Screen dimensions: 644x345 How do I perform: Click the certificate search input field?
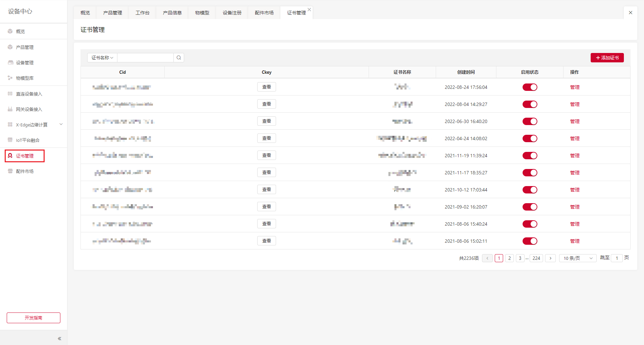pyautogui.click(x=145, y=58)
